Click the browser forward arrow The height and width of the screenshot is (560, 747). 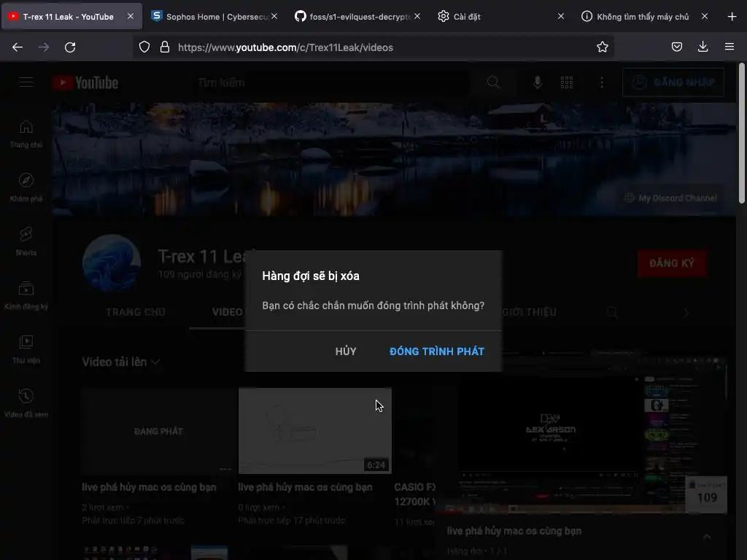click(x=44, y=47)
